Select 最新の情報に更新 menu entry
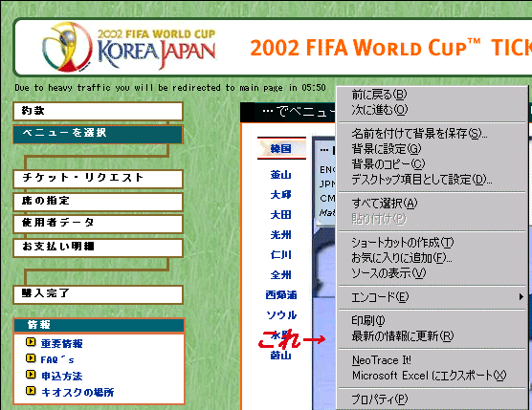The width and height of the screenshot is (532, 410). [403, 336]
